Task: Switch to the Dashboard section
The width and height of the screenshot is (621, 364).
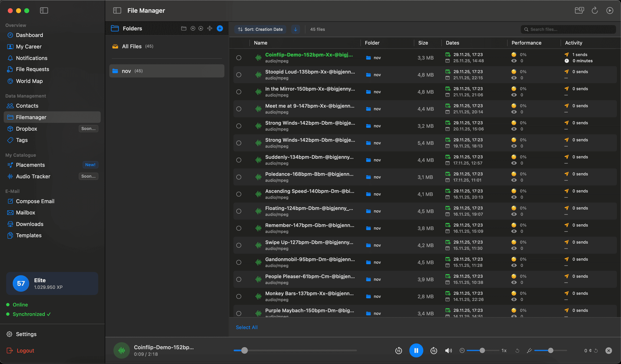Action: pos(29,35)
